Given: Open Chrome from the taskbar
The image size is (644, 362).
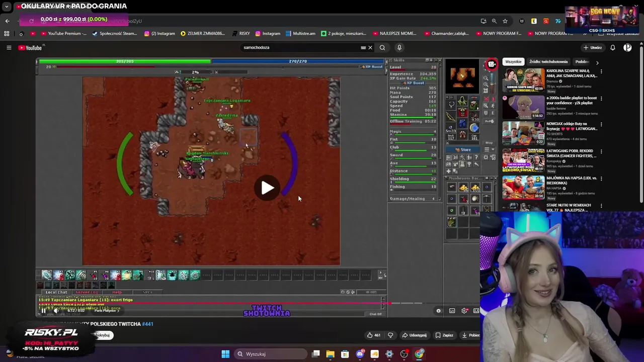Looking at the screenshot, I should (x=419, y=354).
